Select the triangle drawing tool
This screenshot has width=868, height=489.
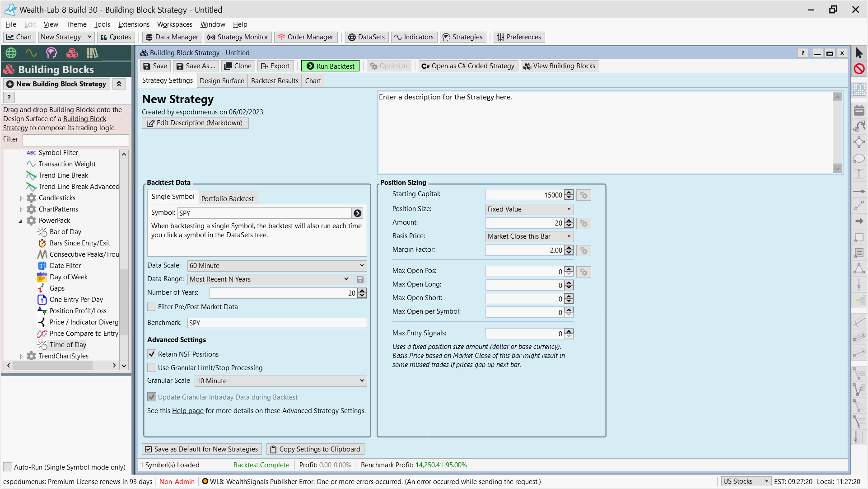859,268
